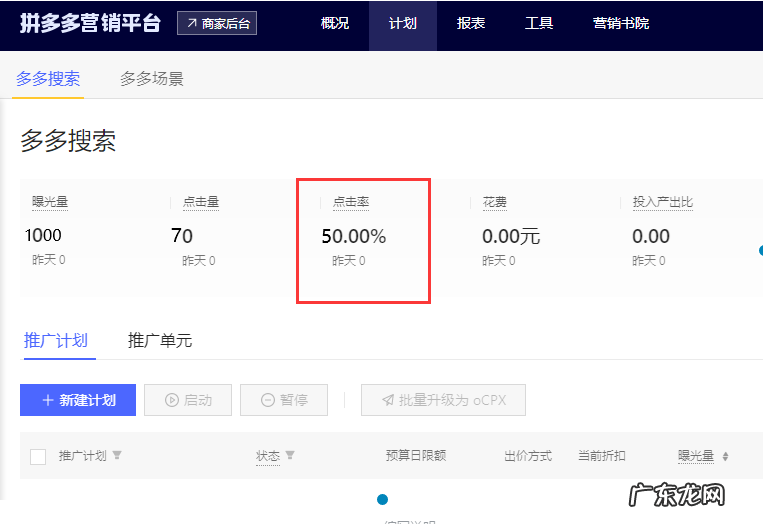763x524 pixels.
Task: Go to the 概况 overview menu
Action: point(335,23)
